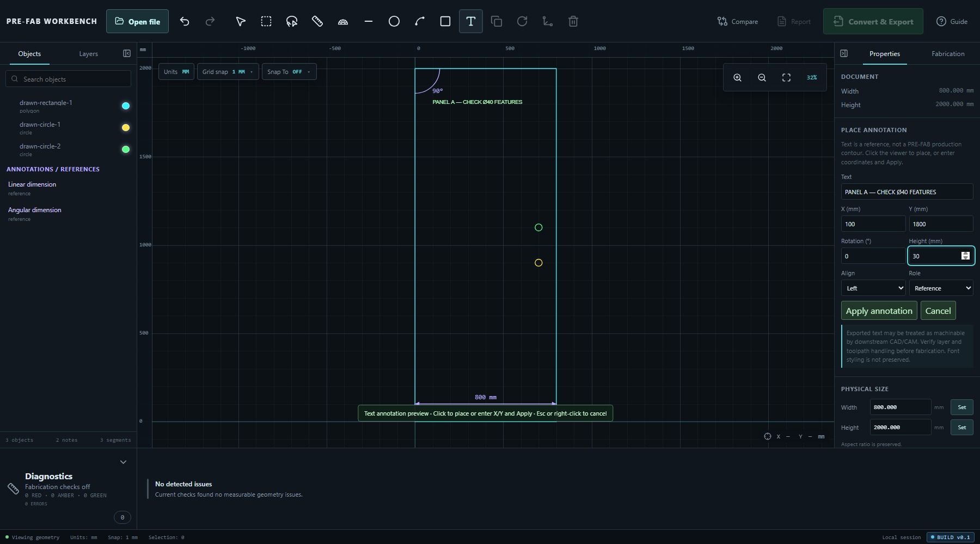The width and height of the screenshot is (980, 544).
Task: Zoom out of the canvas
Action: click(762, 77)
